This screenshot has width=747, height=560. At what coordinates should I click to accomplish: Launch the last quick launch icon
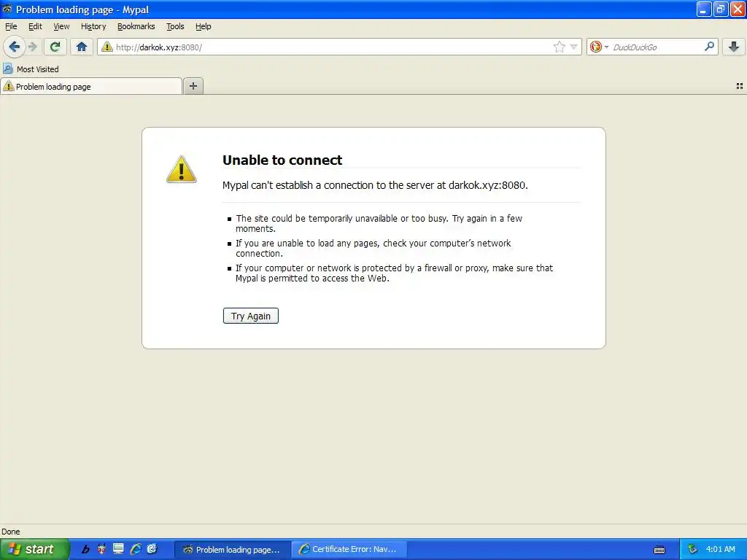click(152, 549)
